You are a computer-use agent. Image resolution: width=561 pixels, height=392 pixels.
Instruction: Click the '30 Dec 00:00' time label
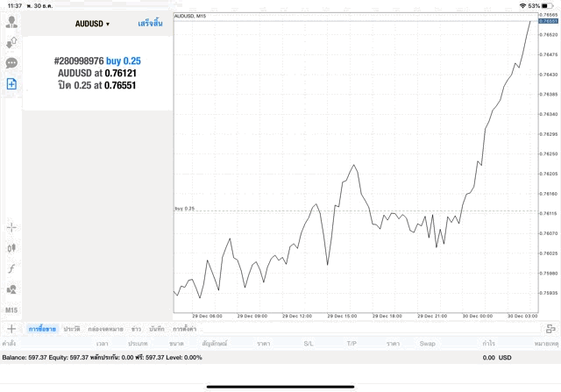pyautogui.click(x=477, y=316)
